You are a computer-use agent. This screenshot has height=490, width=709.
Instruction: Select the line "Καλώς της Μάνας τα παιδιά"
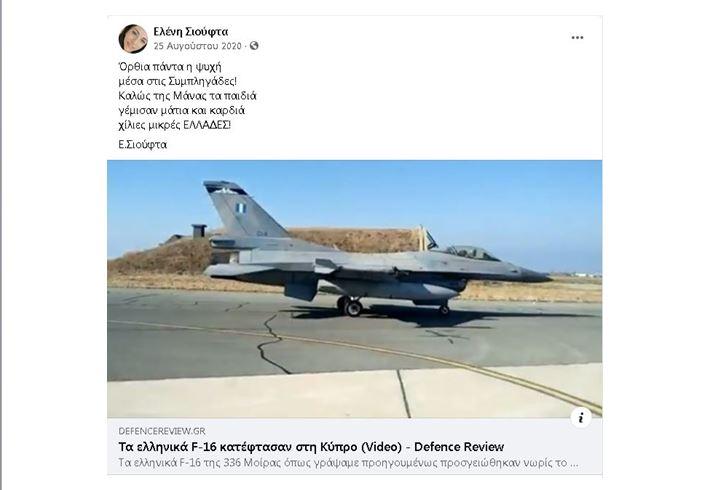click(x=188, y=96)
